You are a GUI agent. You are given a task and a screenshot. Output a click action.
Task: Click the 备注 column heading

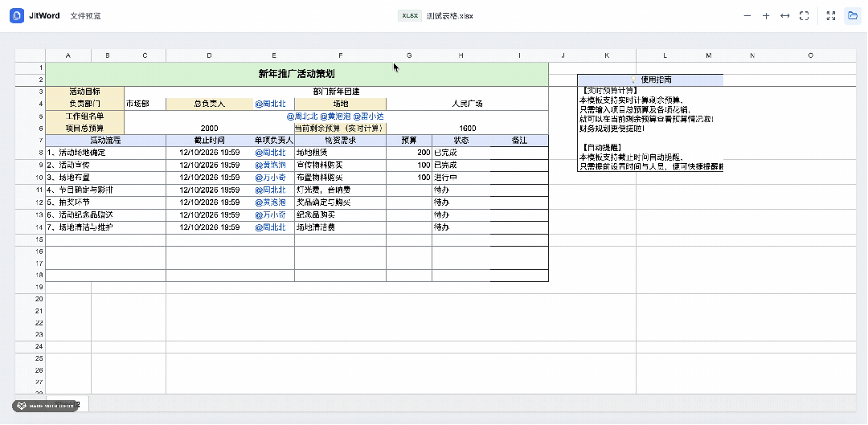click(x=519, y=141)
